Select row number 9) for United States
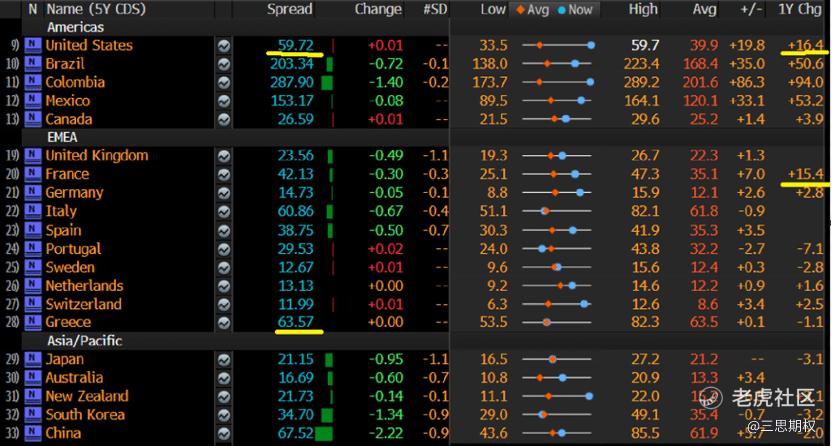This screenshot has height=446, width=832. tap(14, 46)
